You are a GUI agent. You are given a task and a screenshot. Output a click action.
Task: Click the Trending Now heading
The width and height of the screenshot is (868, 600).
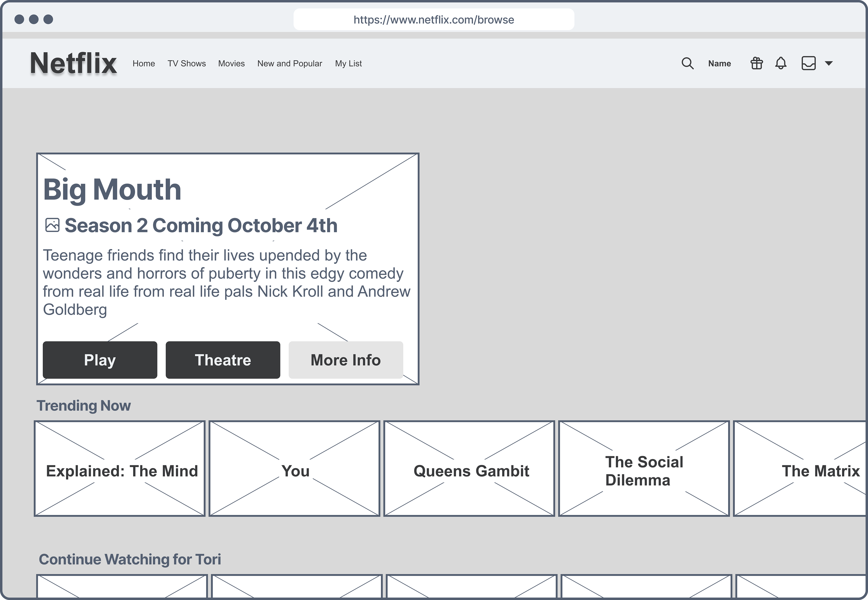[83, 406]
